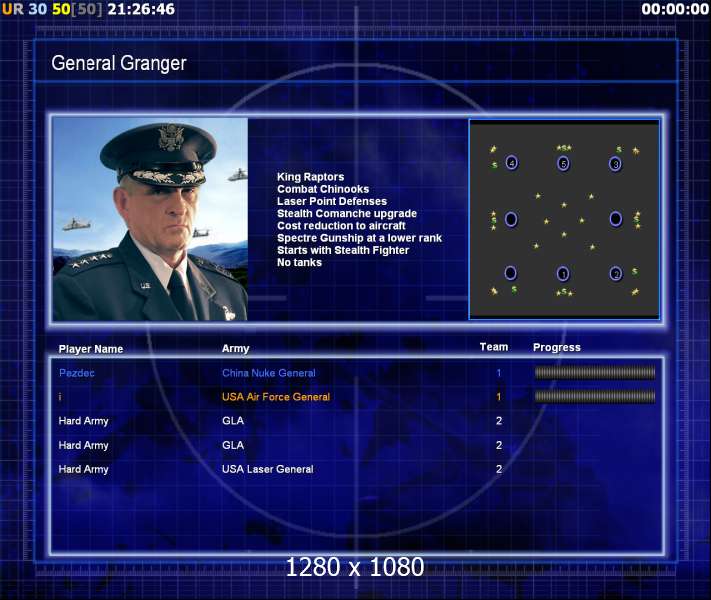Click the $ supply marker below position 1
This screenshot has height=600, width=711.
tap(564, 292)
